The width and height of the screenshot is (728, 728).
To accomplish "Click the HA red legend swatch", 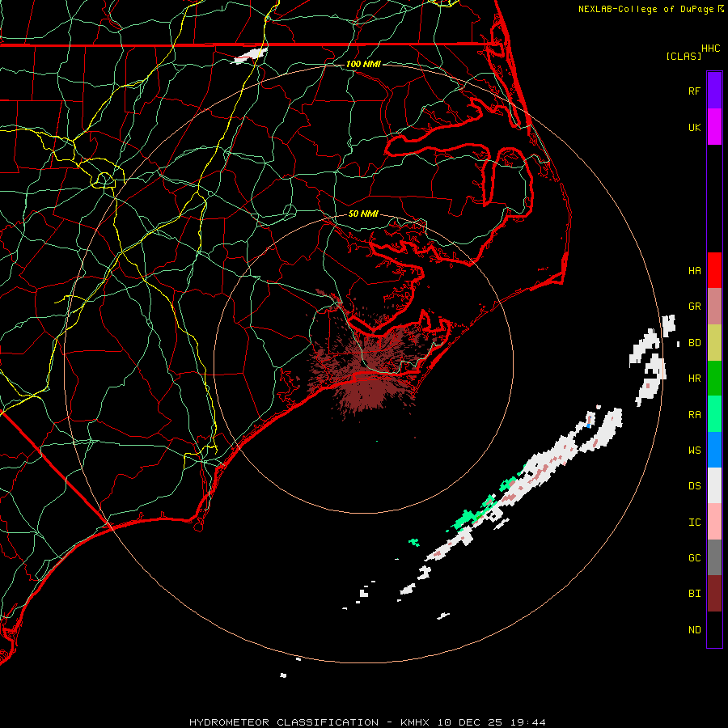I will (714, 270).
